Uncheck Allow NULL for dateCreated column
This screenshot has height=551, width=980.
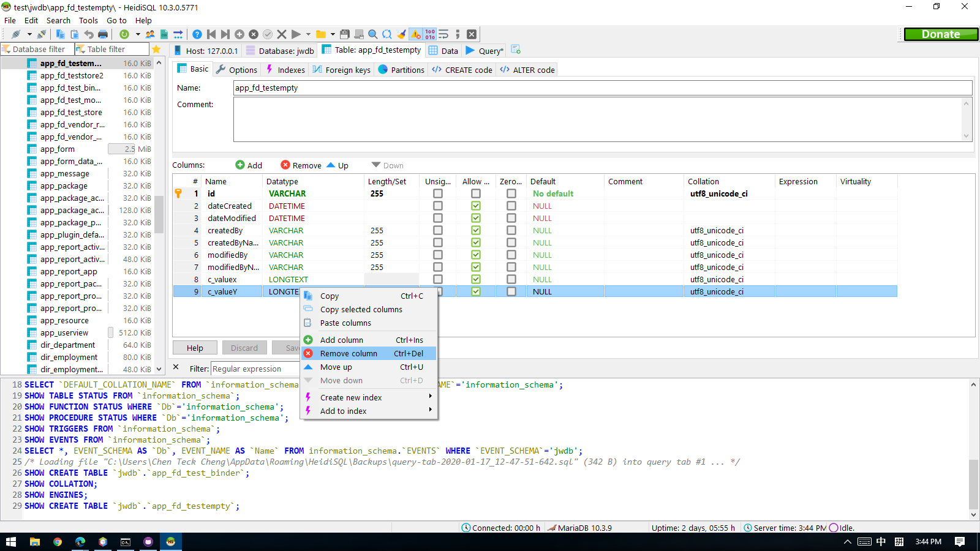[476, 206]
